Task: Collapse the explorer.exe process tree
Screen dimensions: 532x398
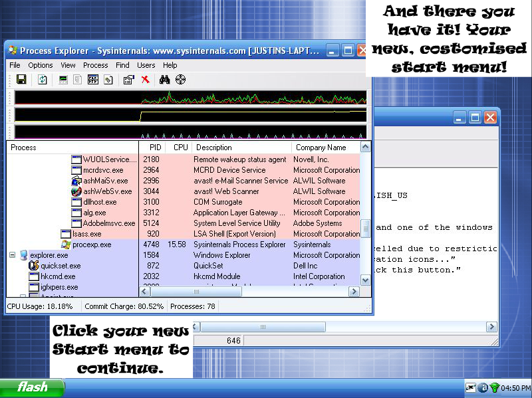Action: [13, 255]
